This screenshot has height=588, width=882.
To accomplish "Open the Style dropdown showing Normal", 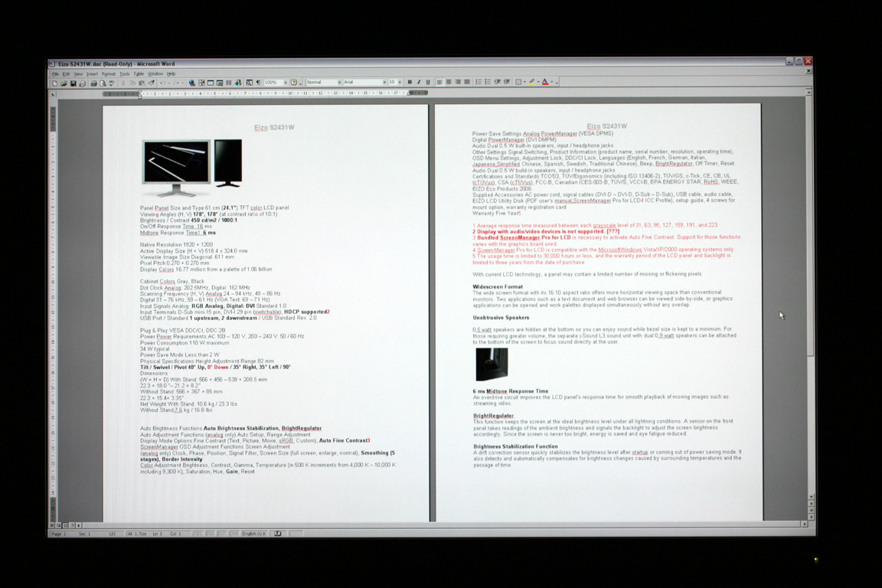I will point(338,83).
